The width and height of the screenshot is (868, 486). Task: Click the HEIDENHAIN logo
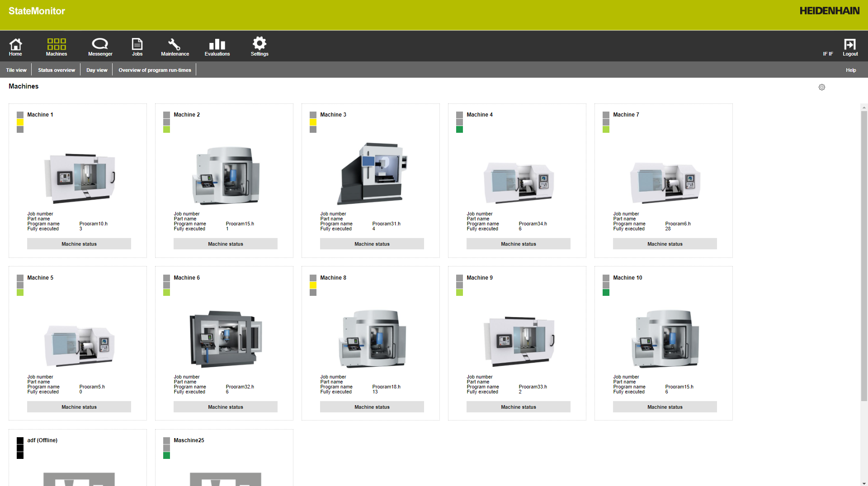tap(829, 11)
